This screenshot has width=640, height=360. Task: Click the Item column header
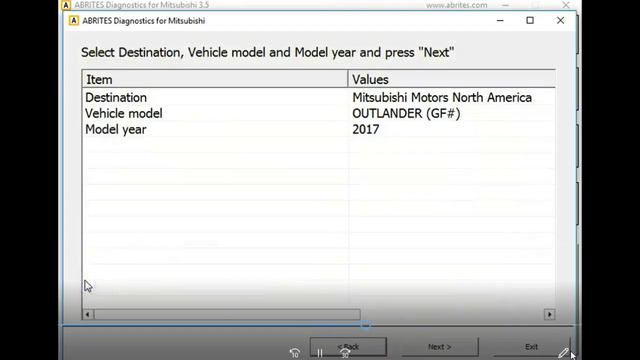tap(215, 79)
